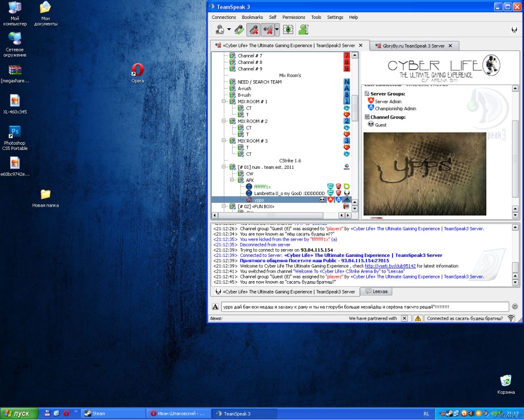Open the Steam taskbar button
This screenshot has width=524, height=420.
point(114,414)
